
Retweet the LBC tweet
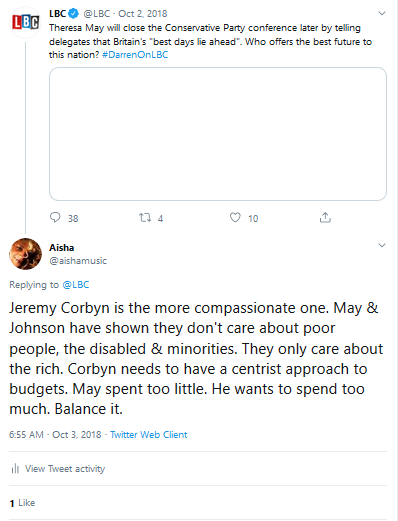145,218
